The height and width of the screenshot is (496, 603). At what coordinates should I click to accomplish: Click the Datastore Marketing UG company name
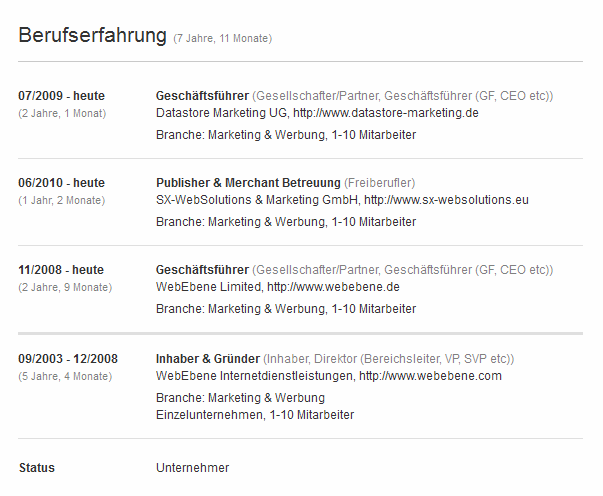click(222, 113)
